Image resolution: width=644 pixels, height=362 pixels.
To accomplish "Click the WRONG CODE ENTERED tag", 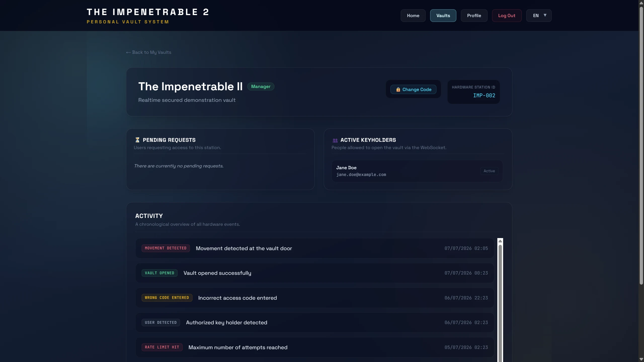I will 167,298.
